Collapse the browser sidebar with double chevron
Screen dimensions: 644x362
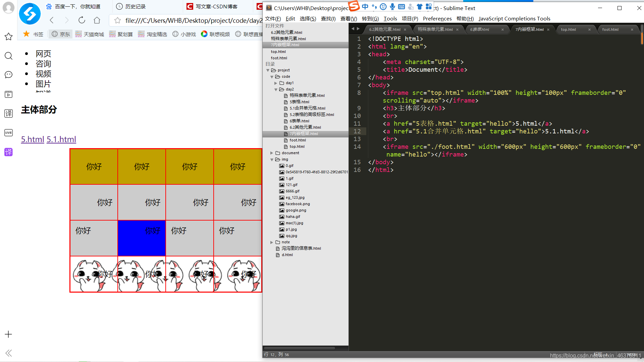point(8,353)
